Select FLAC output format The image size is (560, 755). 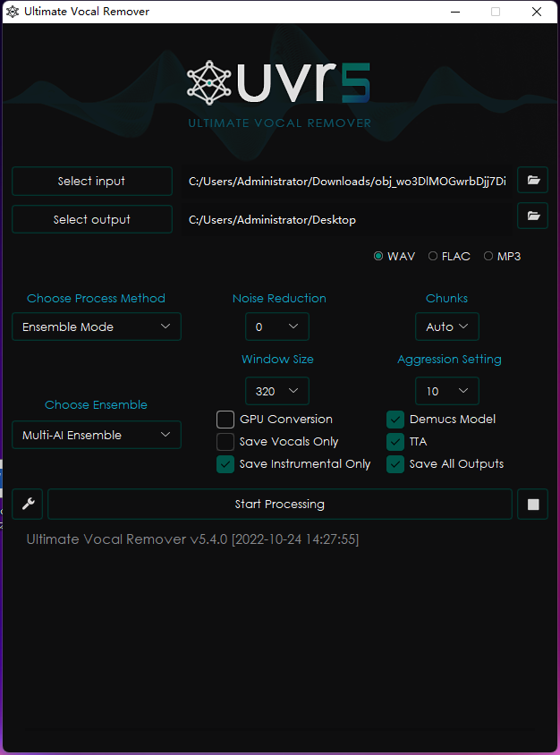click(433, 256)
